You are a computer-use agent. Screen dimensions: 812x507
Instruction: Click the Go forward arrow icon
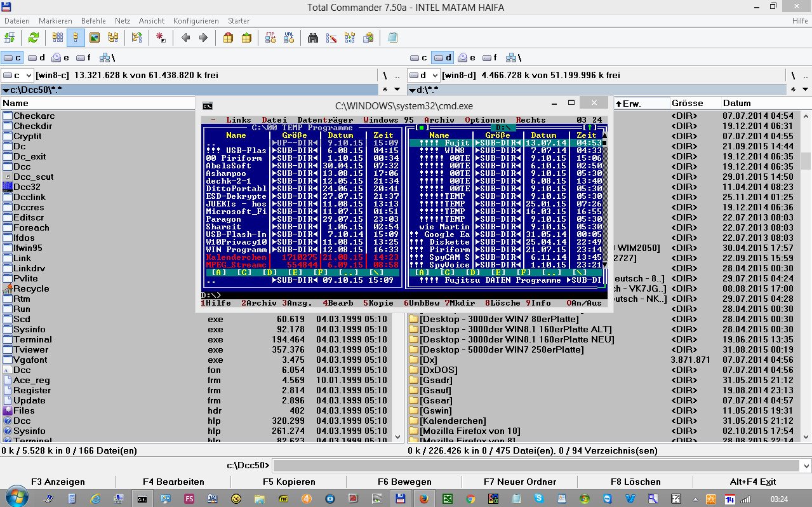203,37
